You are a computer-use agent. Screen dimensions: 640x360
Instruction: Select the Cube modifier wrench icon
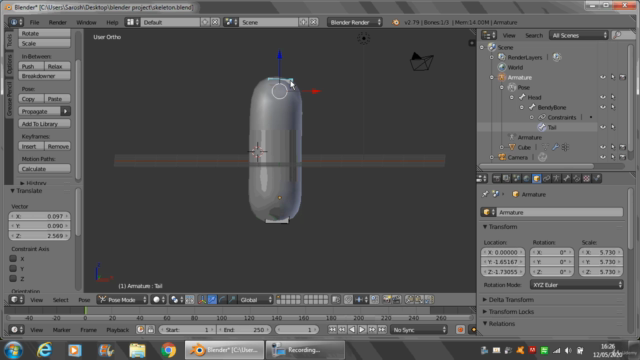pos(556,147)
